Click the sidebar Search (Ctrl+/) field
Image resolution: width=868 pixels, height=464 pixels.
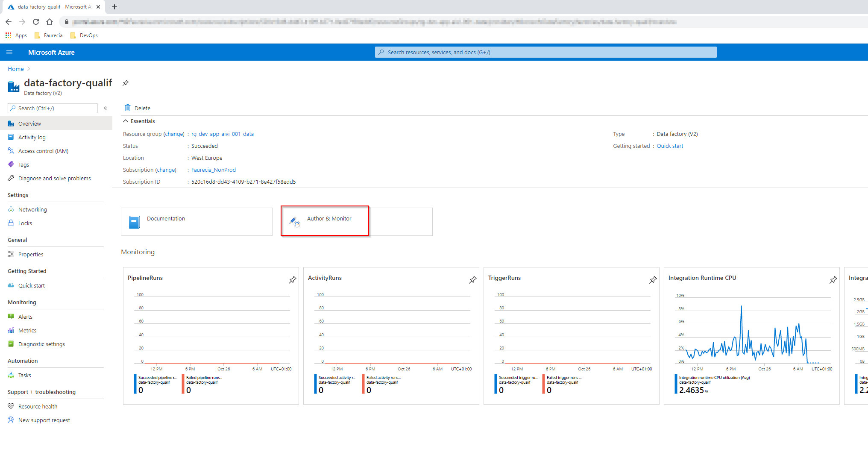53,108
